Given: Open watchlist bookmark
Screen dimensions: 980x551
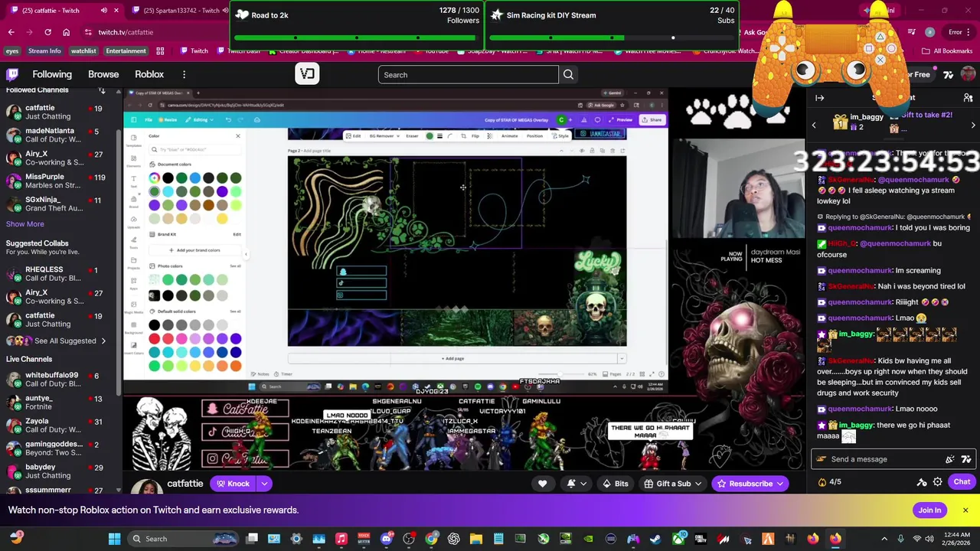Looking at the screenshot, I should (x=83, y=51).
